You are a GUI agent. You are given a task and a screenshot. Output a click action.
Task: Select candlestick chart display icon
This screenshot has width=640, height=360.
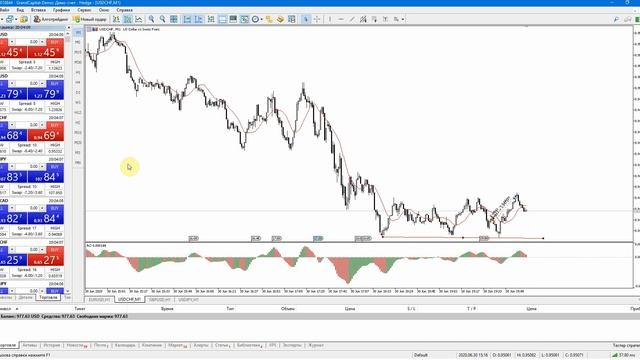[x=128, y=19]
